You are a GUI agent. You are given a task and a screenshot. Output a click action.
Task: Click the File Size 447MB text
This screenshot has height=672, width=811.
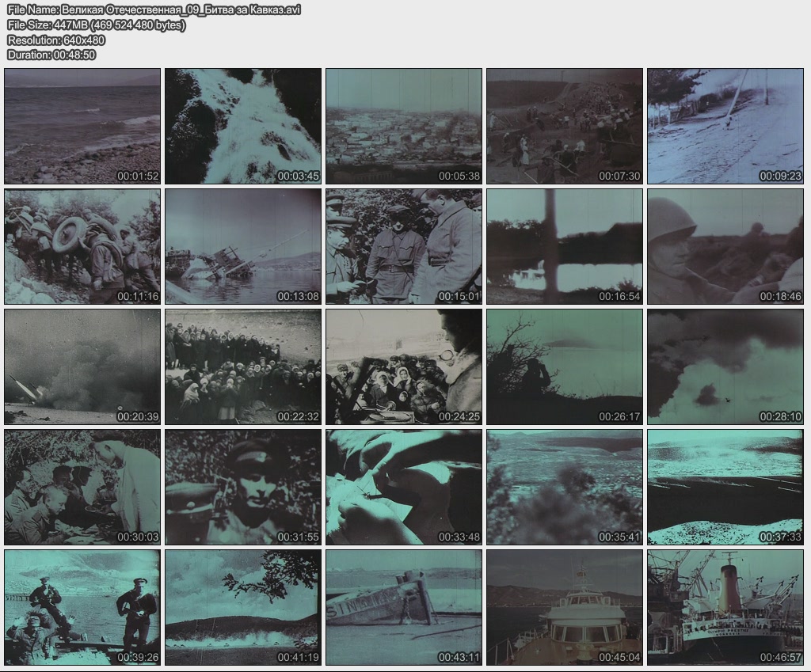(96, 25)
